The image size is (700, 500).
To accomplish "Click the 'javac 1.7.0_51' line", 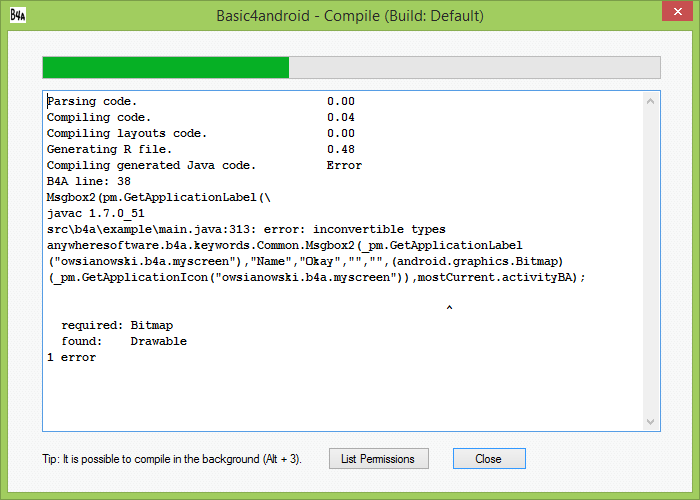I will point(96,213).
